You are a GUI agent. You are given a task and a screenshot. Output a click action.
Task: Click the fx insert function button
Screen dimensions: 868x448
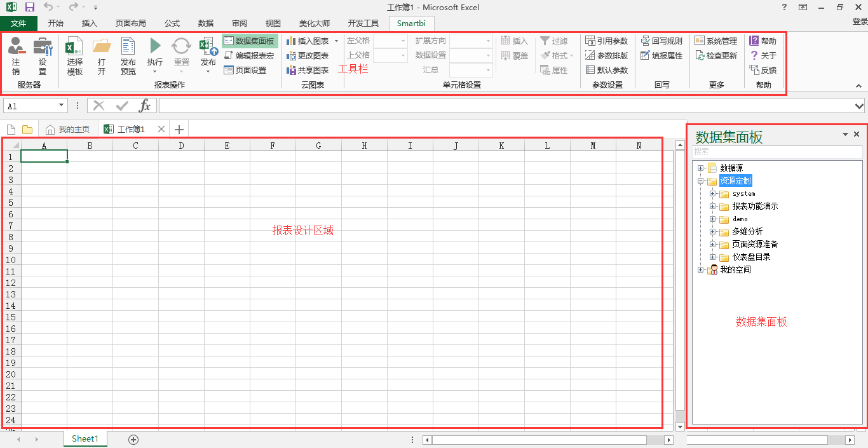145,105
